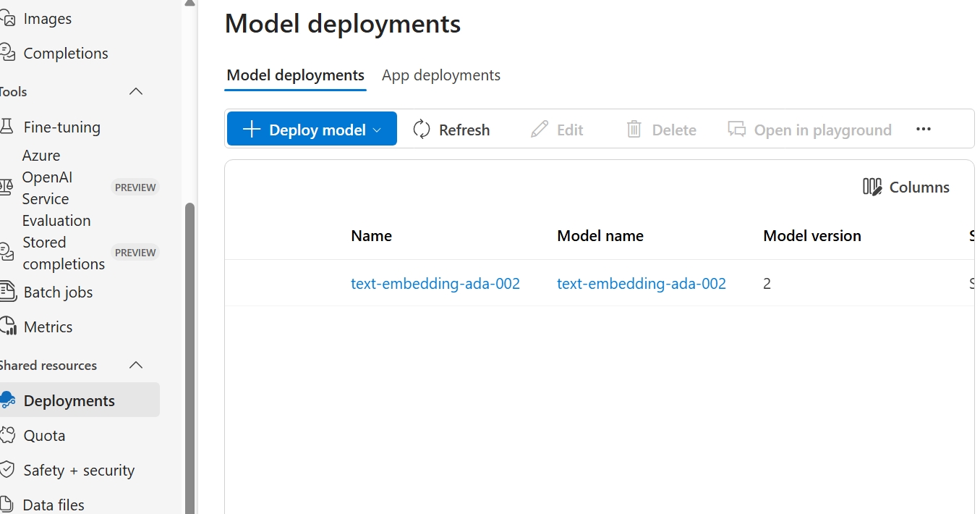Click the Data files label

click(x=54, y=505)
